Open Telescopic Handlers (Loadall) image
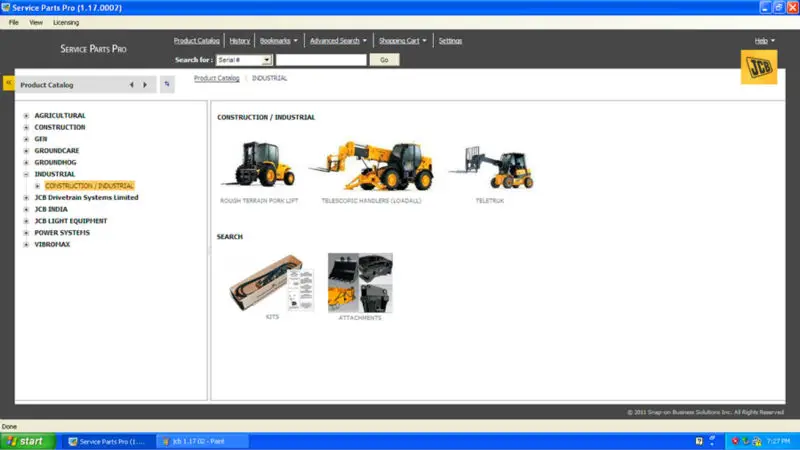The width and height of the screenshot is (800, 450). point(372,165)
